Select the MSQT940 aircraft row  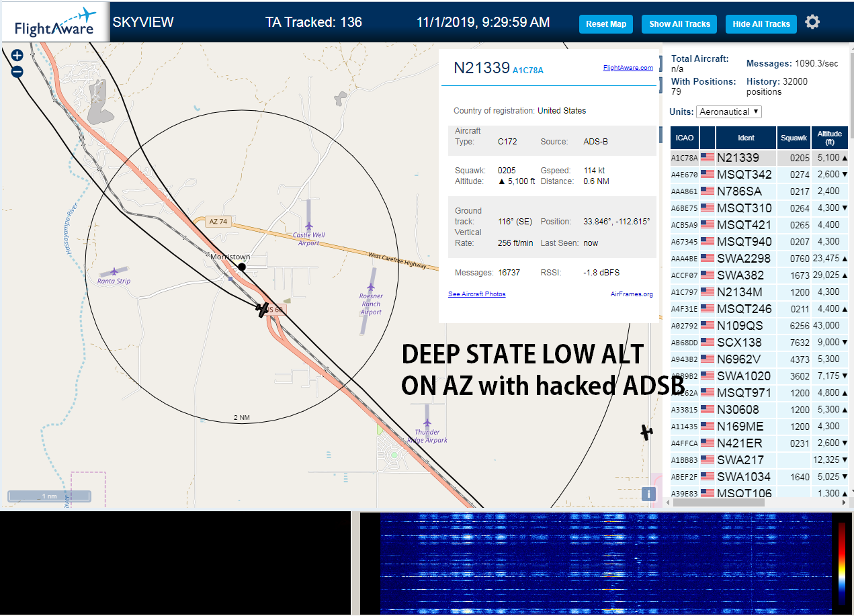[759, 242]
